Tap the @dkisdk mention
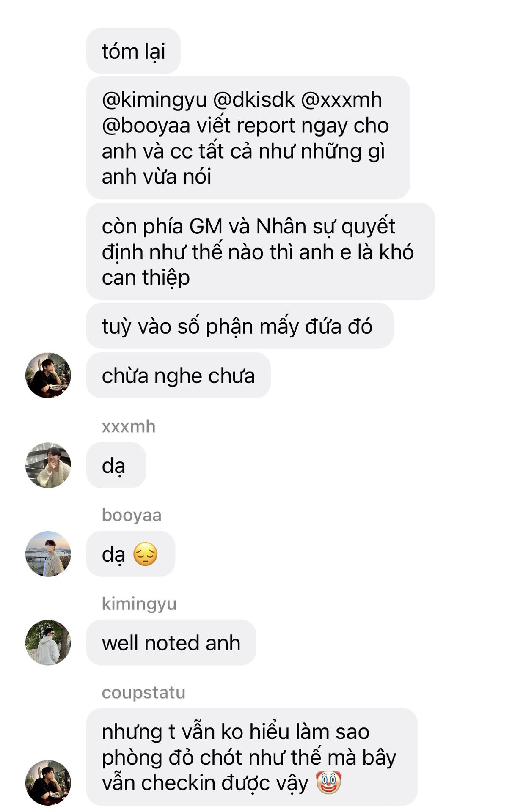Image resolution: width=512 pixels, height=812 pixels. click(254, 100)
